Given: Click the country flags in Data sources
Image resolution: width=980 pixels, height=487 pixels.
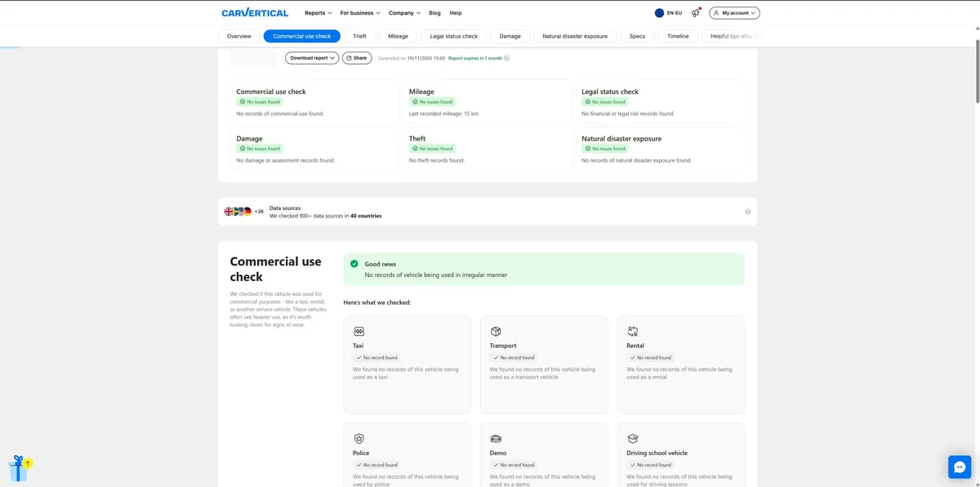Looking at the screenshot, I should click(x=238, y=212).
